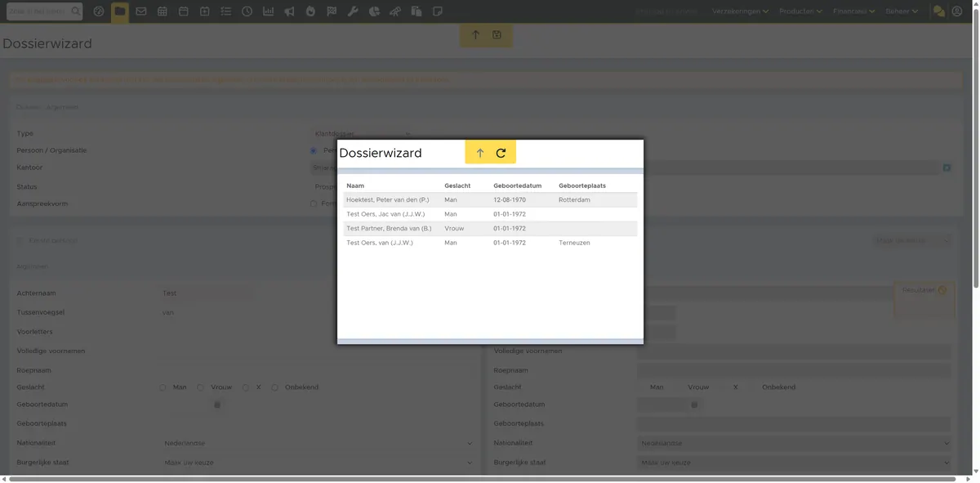Open the Beheer menu
This screenshot has height=483, width=980.
[x=902, y=11]
